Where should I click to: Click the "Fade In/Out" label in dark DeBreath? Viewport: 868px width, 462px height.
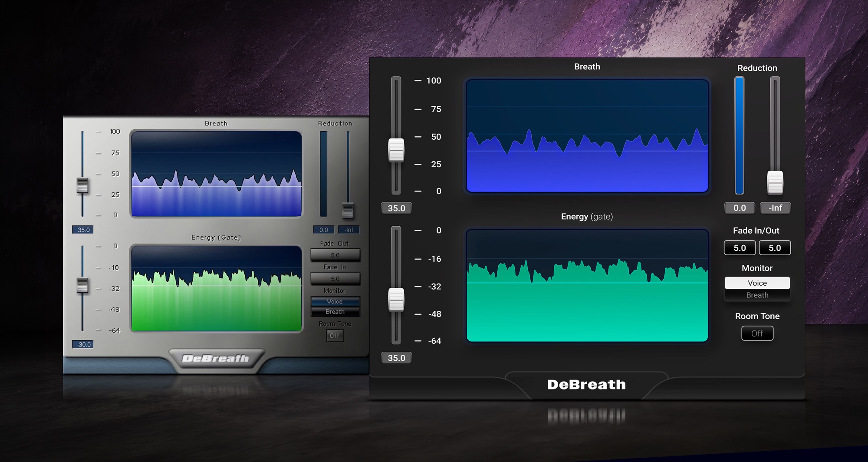tap(756, 231)
